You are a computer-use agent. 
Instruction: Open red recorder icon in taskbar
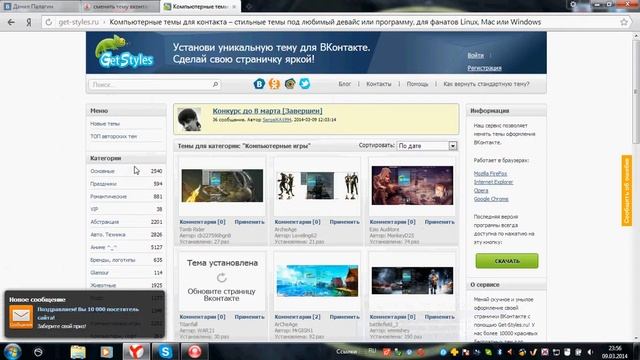pyautogui.click(x=194, y=352)
